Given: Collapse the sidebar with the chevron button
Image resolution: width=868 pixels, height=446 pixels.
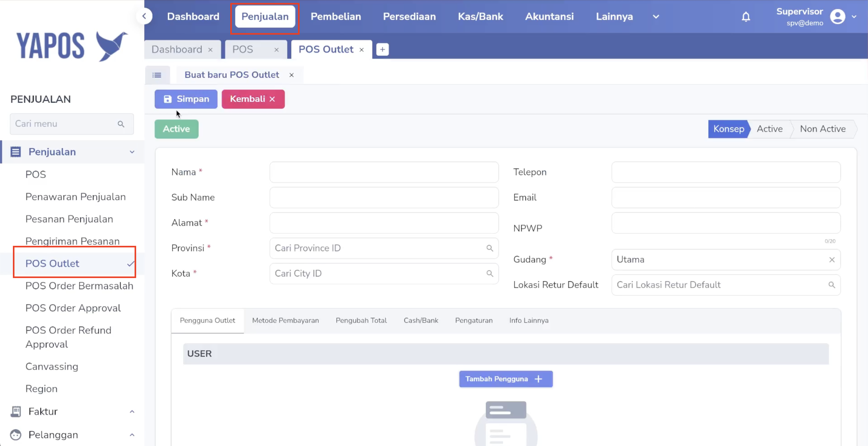Looking at the screenshot, I should tap(144, 16).
